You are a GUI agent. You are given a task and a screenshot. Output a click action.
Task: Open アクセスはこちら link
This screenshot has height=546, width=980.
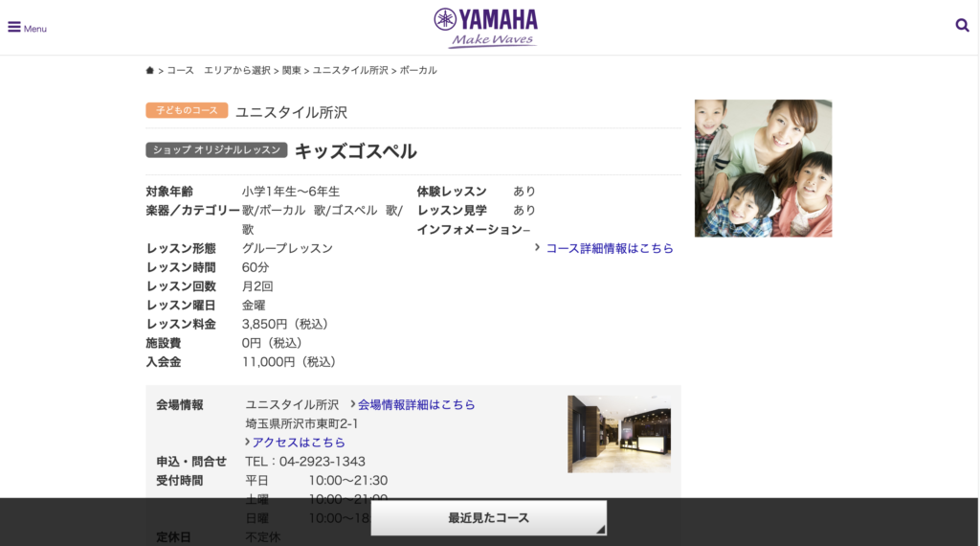click(x=299, y=443)
